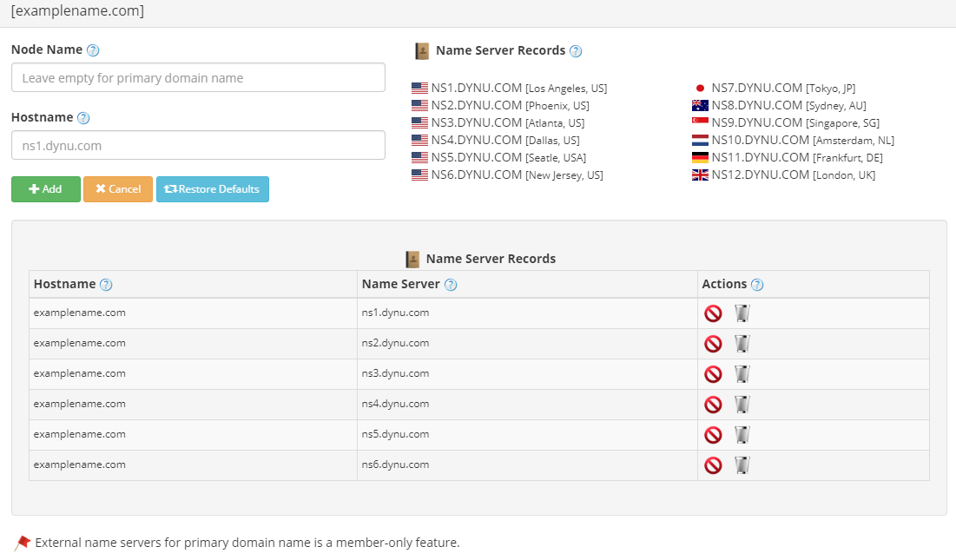
Task: Click the ns2.dynu.com table cell
Action: 527,344
